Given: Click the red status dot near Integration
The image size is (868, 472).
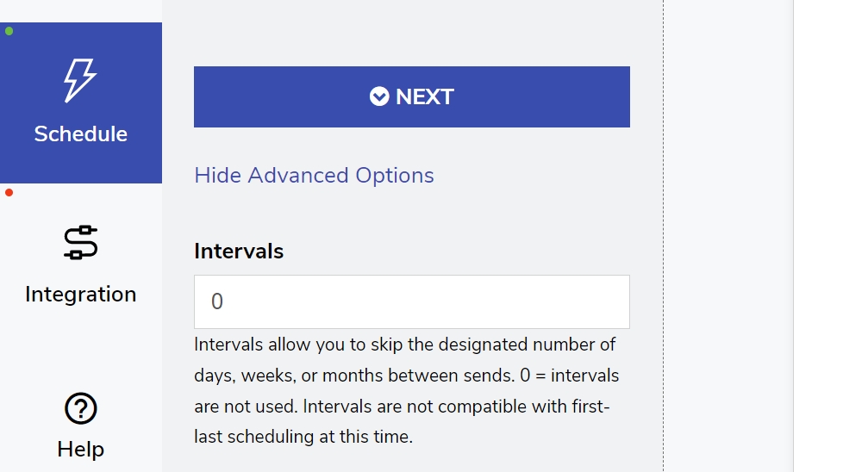Looking at the screenshot, I should coord(9,192).
